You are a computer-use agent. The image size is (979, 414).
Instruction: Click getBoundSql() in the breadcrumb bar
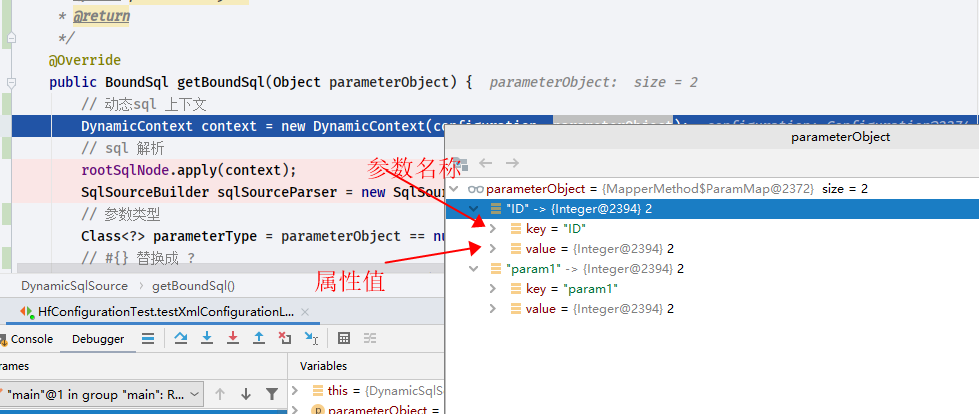pyautogui.click(x=194, y=286)
